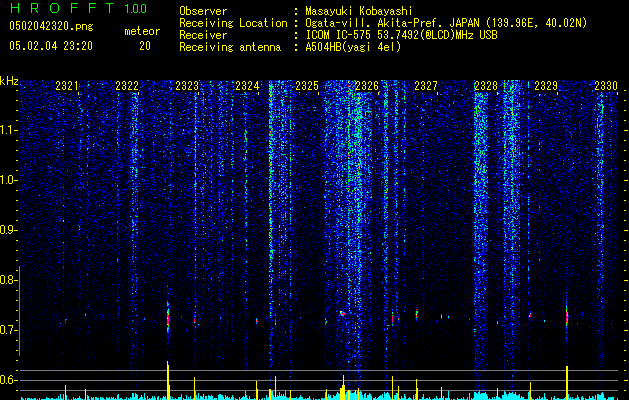Click time marker 2321
Screen dimensions: 629x400
pos(67,86)
